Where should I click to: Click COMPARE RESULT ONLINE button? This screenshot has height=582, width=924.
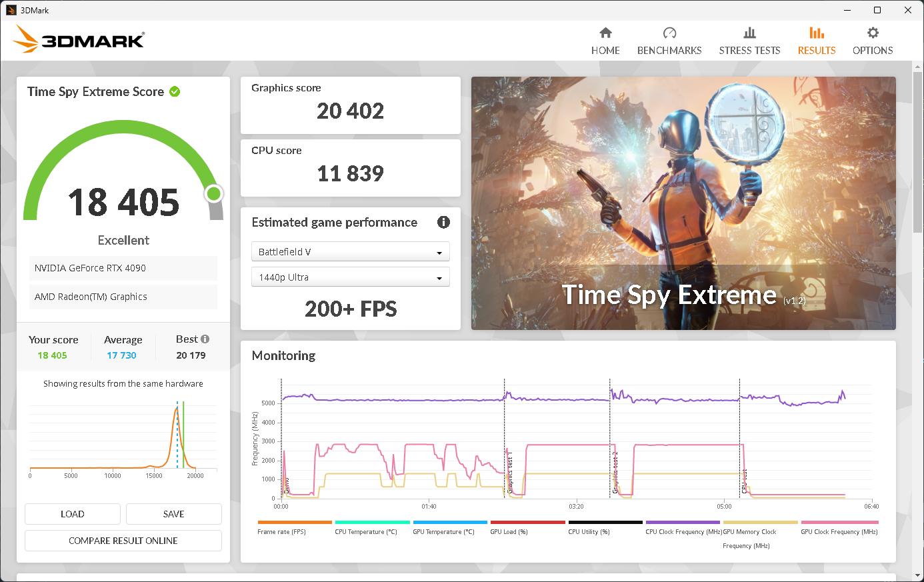(123, 541)
